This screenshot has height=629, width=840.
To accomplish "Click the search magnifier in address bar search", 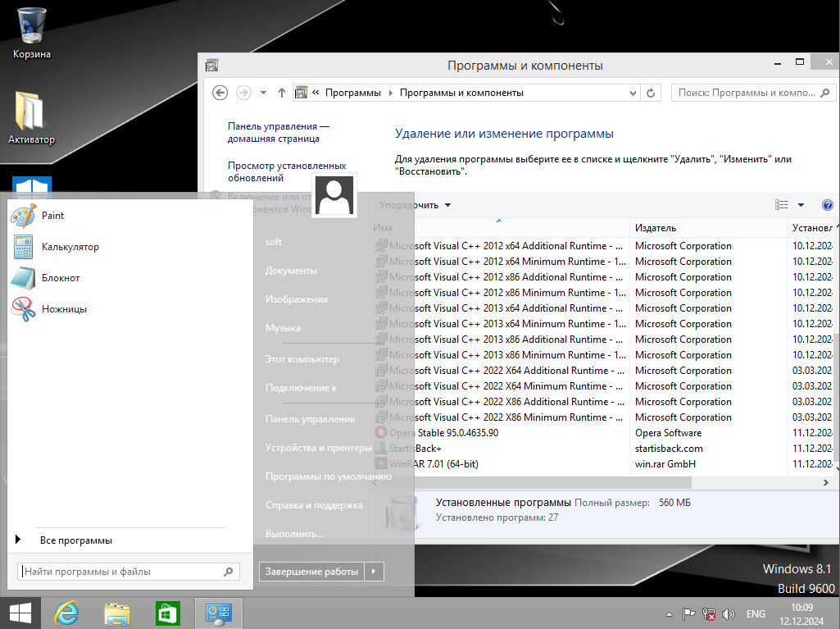I will click(825, 93).
